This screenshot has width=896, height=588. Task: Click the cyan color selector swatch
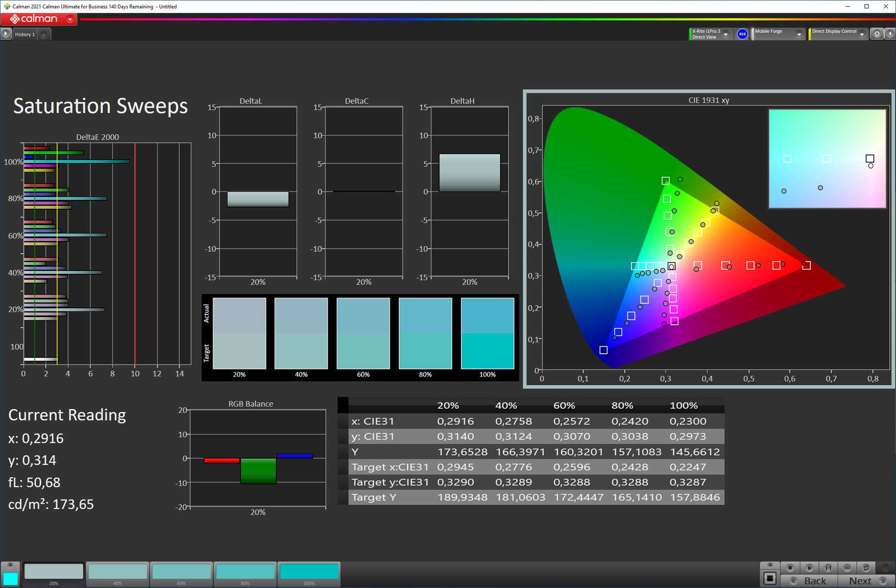coord(10,579)
